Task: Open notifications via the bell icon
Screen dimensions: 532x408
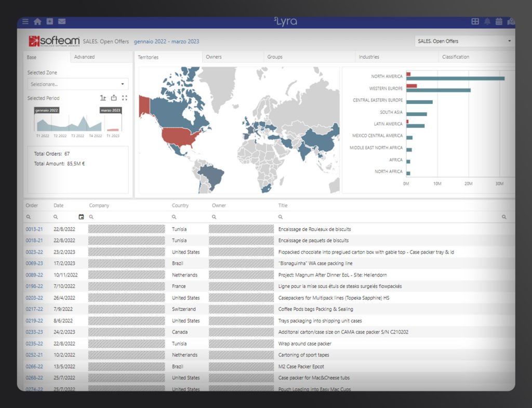Action: [x=486, y=21]
